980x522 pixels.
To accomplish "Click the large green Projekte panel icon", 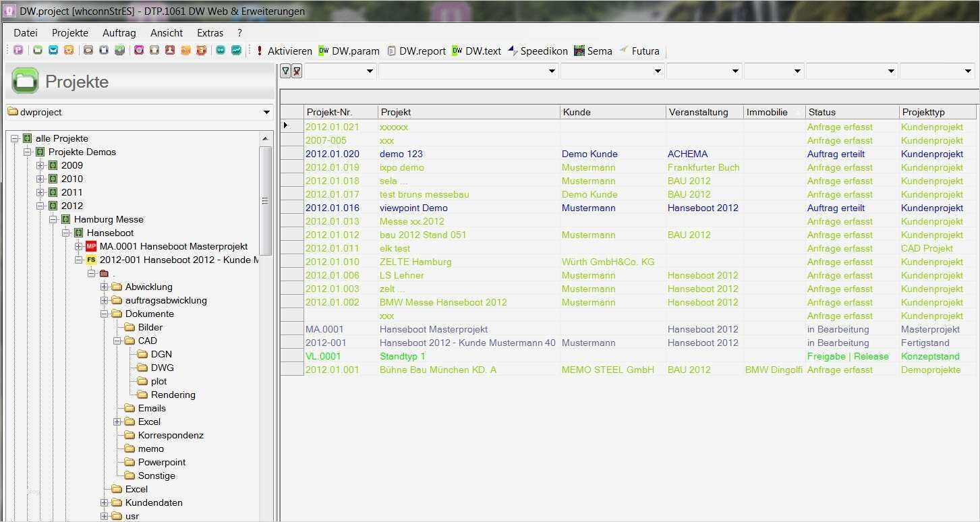I will [x=25, y=82].
